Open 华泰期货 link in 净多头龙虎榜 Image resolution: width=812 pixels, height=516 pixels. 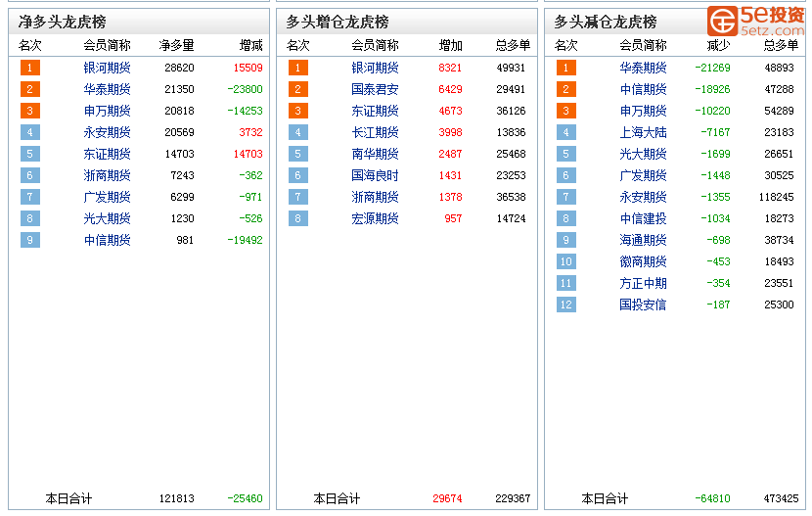point(108,89)
